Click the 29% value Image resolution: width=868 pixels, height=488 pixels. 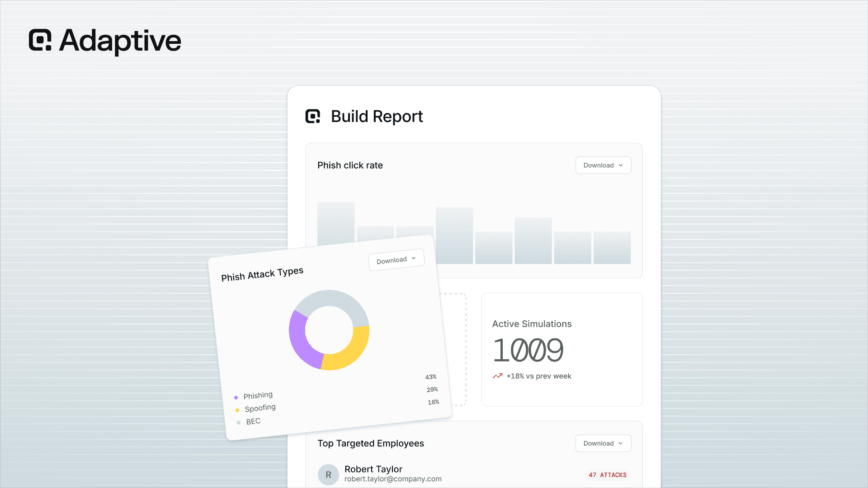(x=432, y=389)
